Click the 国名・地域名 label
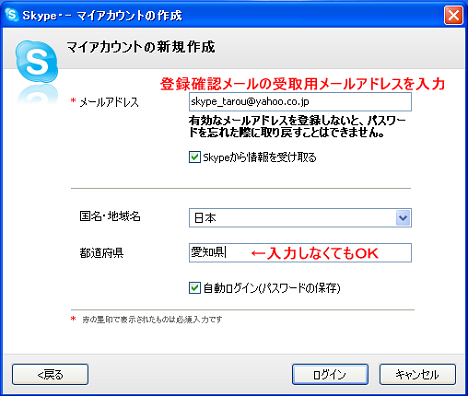468x396 pixels. (x=110, y=216)
